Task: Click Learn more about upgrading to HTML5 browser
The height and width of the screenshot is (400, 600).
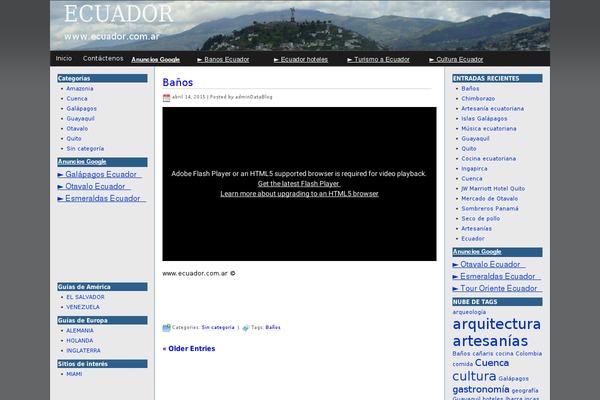Action: click(x=299, y=194)
